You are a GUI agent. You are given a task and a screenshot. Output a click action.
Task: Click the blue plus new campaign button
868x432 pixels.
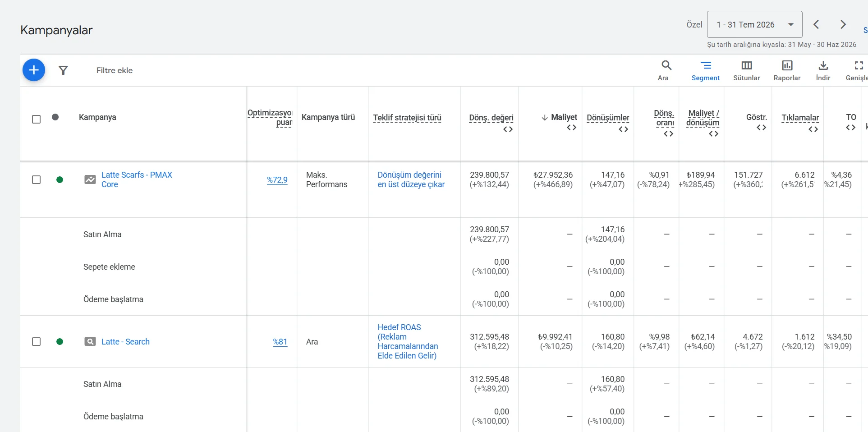[34, 70]
